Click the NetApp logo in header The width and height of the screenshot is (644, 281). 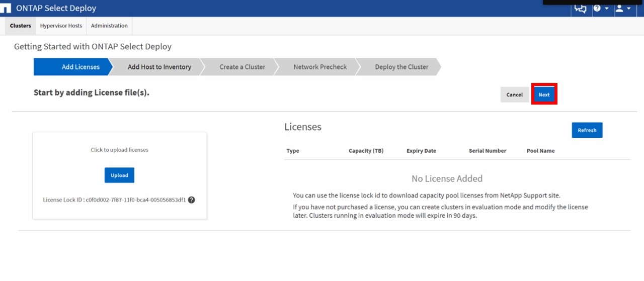click(5, 9)
